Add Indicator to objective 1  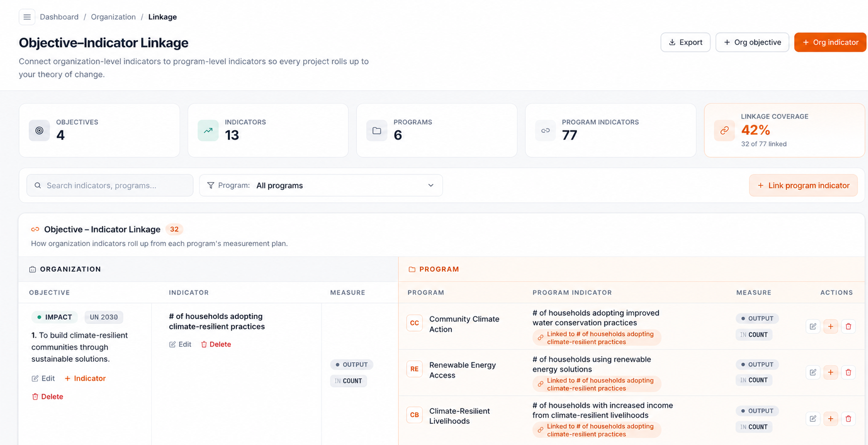click(85, 378)
